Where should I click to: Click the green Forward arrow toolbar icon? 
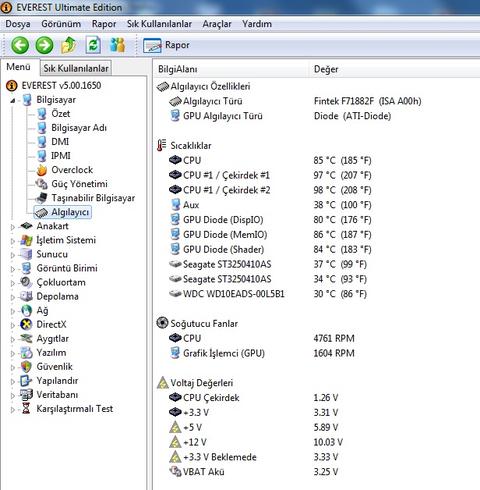pos(44,45)
